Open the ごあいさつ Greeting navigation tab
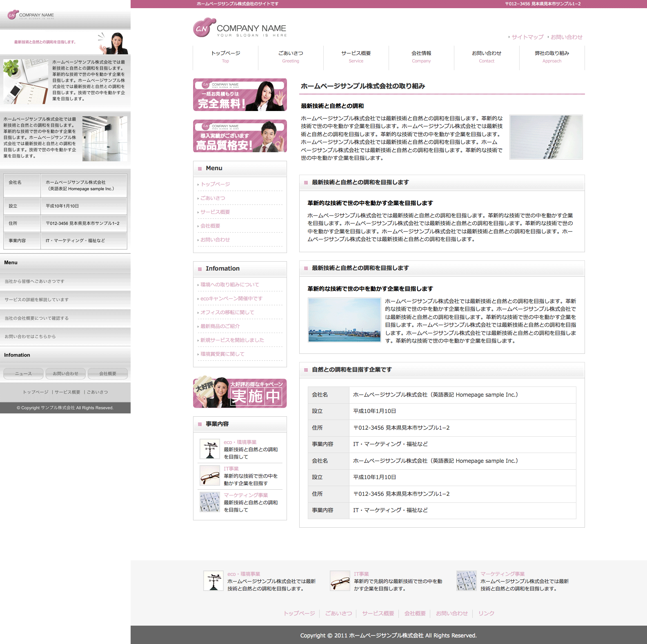Image resolution: width=647 pixels, height=644 pixels. [291, 57]
